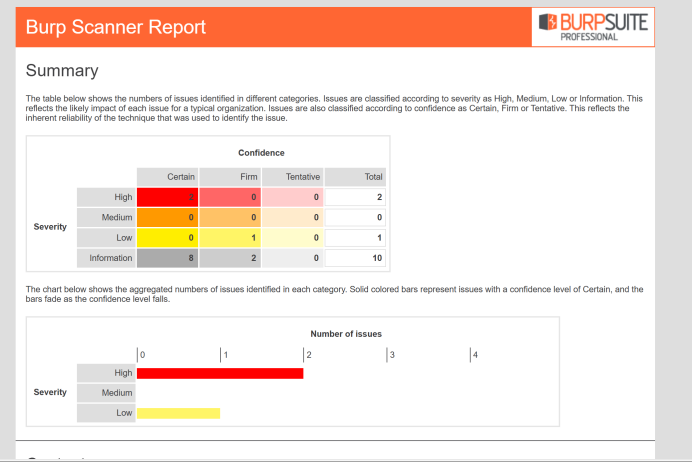The image size is (692, 462).
Task: Click the chart axis tick labeled 3
Action: (x=392, y=355)
